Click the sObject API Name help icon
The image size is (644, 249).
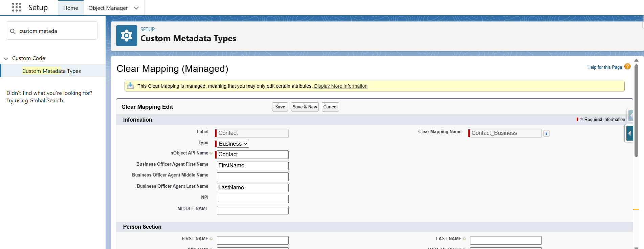coord(211,153)
